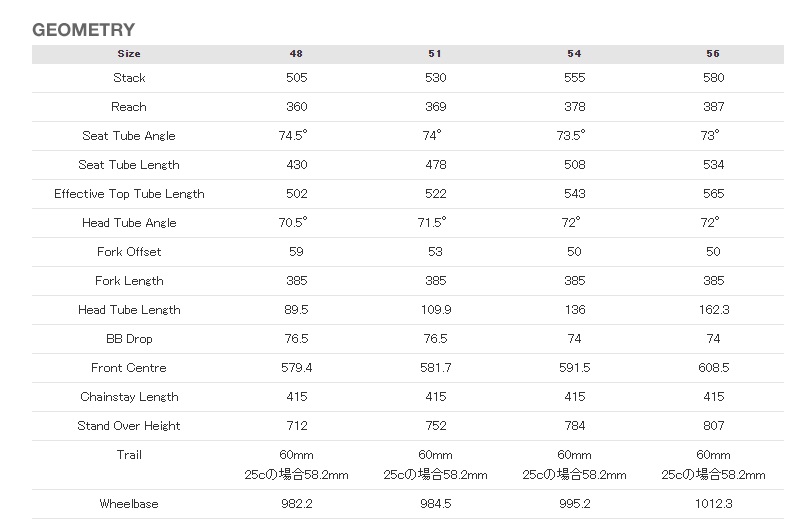Viewport: 805px width, 530px height.
Task: Click the Trail row label
Action: (x=129, y=455)
